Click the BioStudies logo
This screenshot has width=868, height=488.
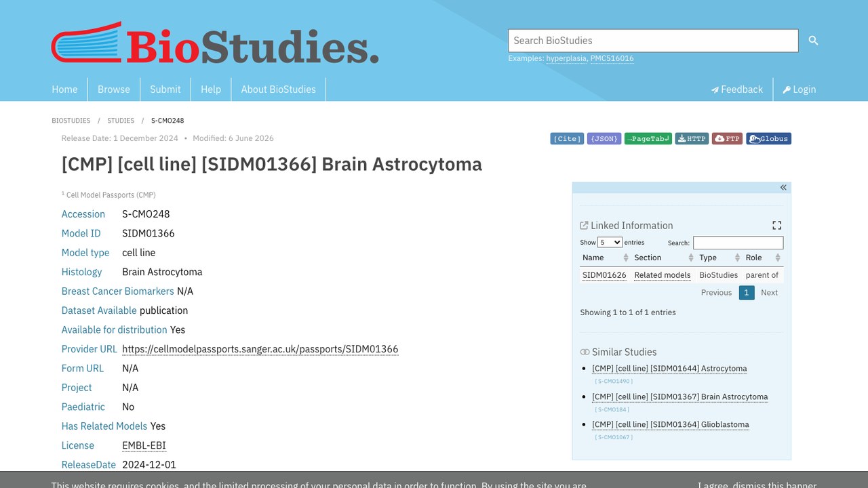[x=215, y=43]
